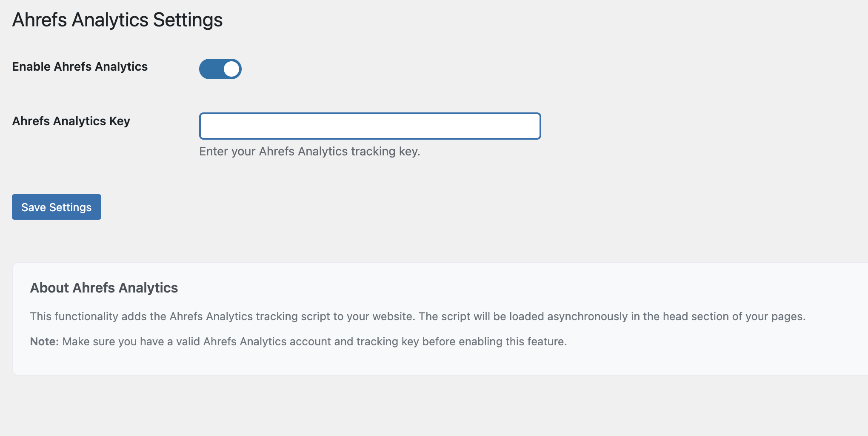Click the word "Enable" in the switch label
Screen dimensions: 868x436
31,67
